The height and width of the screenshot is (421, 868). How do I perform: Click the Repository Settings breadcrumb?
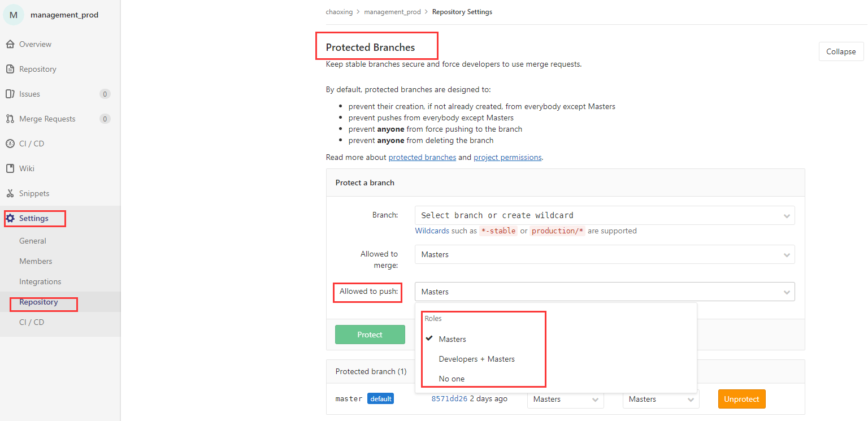(x=462, y=12)
